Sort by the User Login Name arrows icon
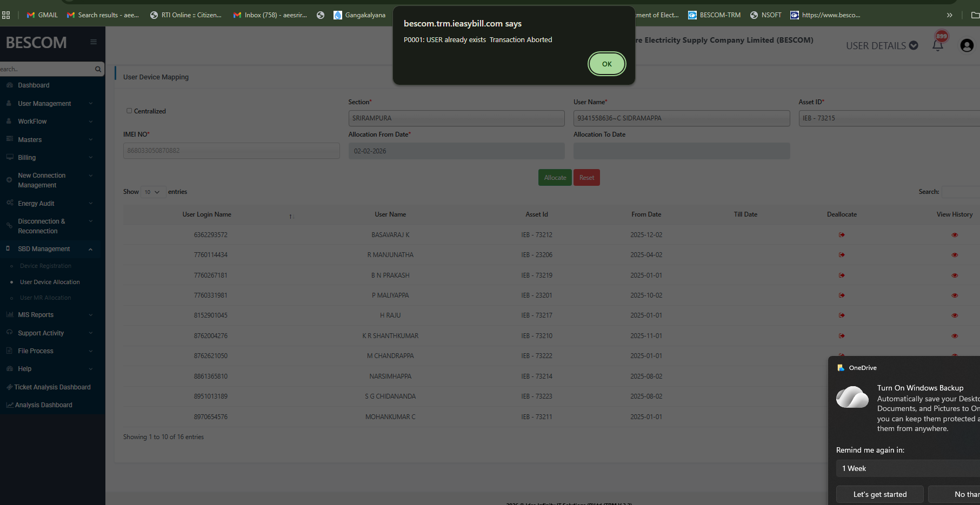The image size is (980, 505). click(x=291, y=217)
